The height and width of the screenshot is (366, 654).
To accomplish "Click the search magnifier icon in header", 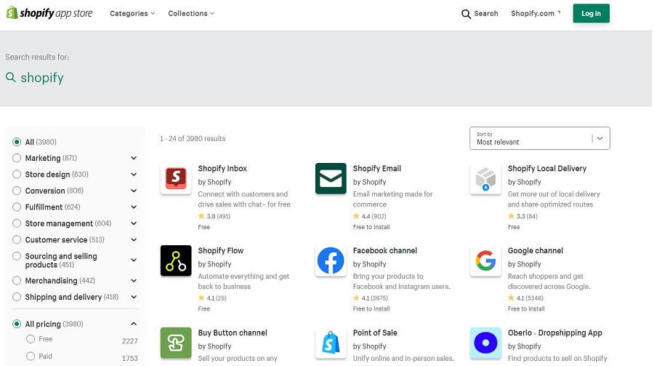I will (x=466, y=14).
